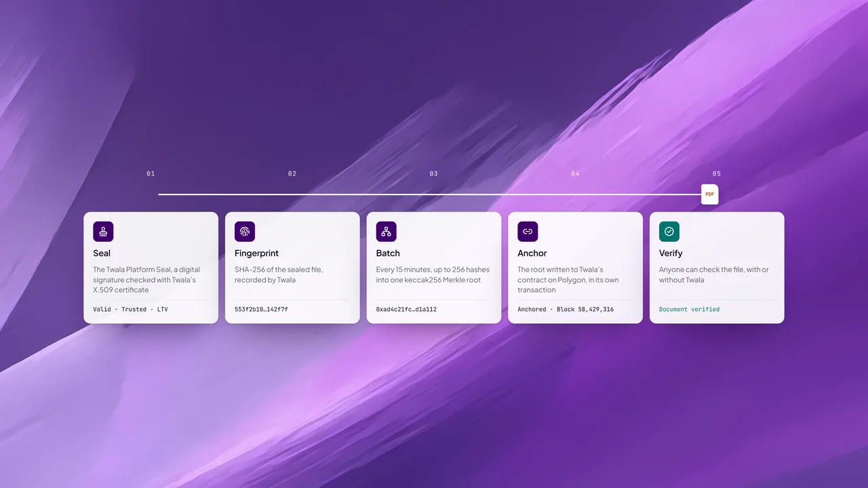The width and height of the screenshot is (868, 488).
Task: Click the Seal stamp icon
Action: point(103,232)
